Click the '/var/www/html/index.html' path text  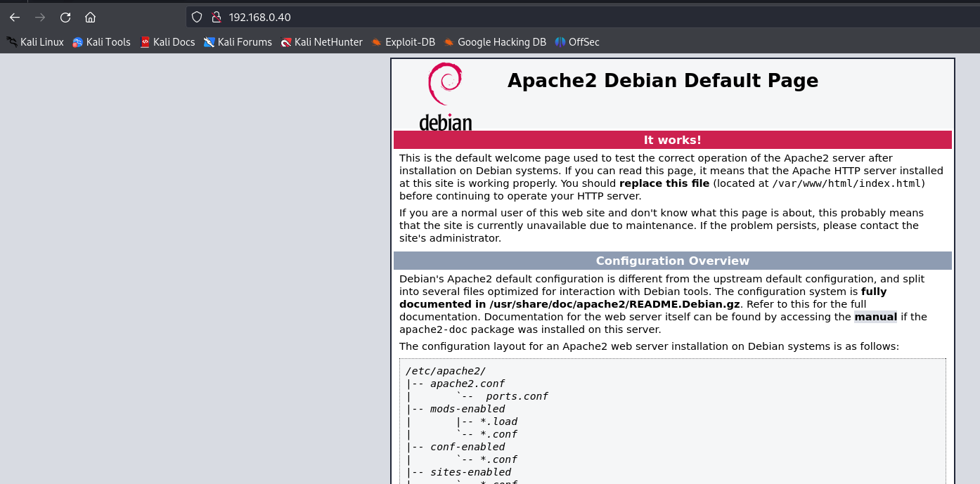[x=847, y=183]
